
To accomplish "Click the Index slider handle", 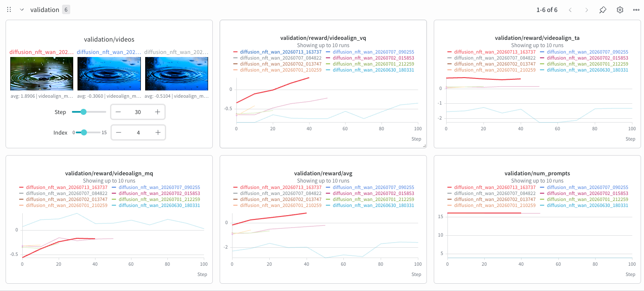I will pyautogui.click(x=84, y=132).
